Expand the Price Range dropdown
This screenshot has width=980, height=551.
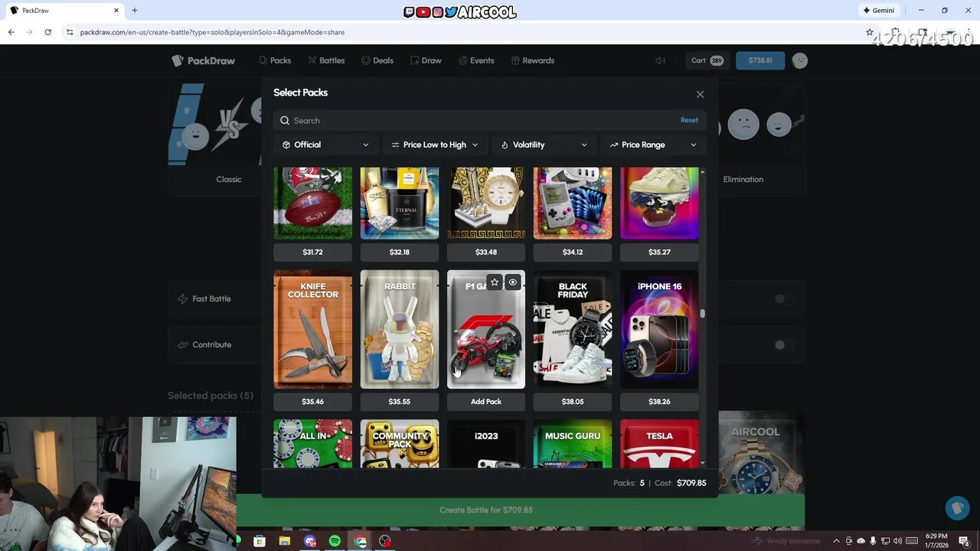[x=654, y=145]
